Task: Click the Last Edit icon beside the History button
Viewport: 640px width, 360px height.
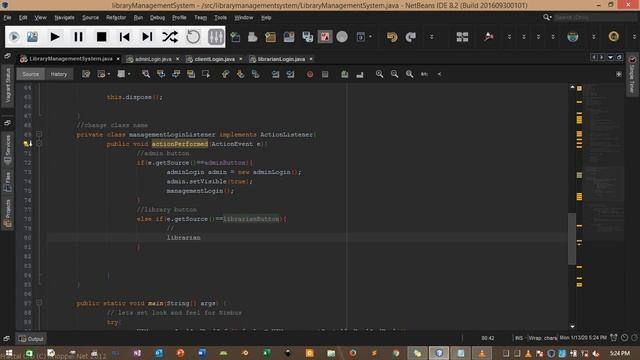Action: (x=86, y=74)
